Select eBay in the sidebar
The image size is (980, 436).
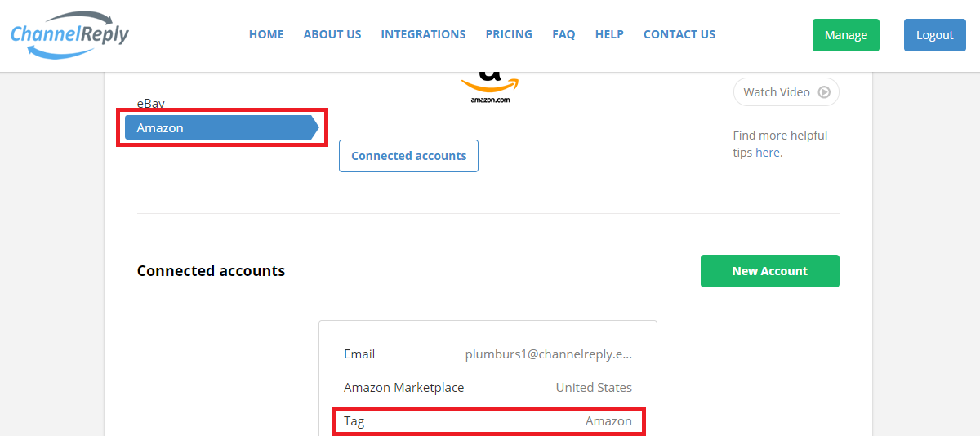click(x=151, y=104)
